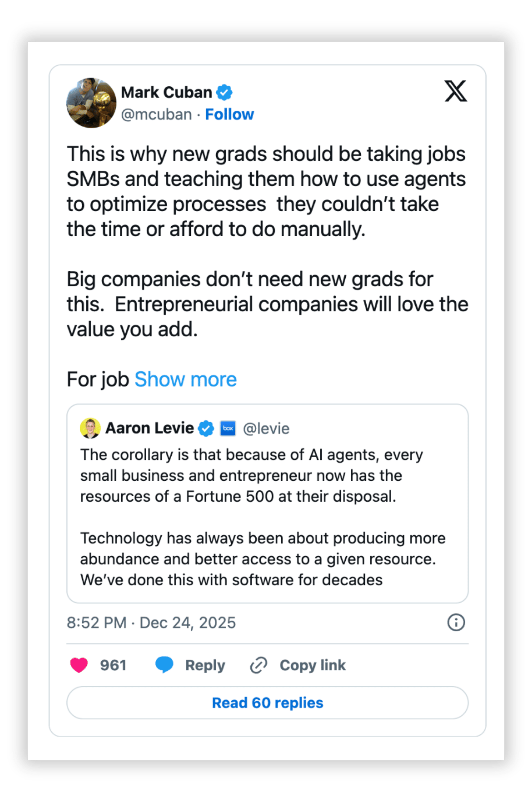Click Aaron Levie's verified badge
532x802 pixels.
tap(206, 428)
